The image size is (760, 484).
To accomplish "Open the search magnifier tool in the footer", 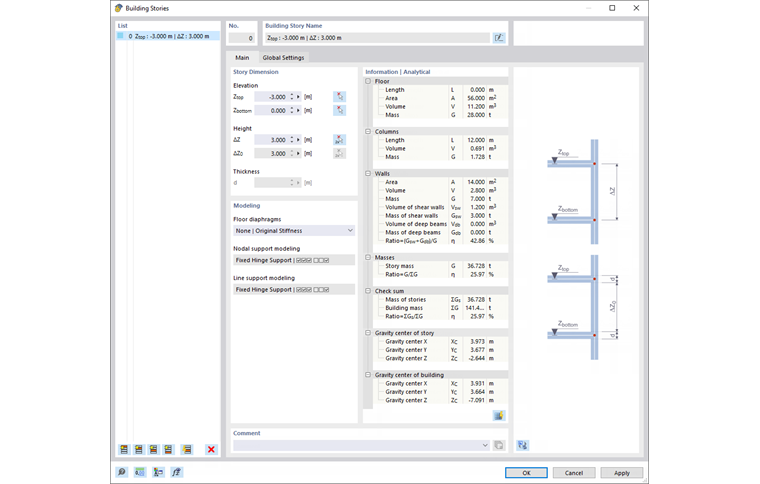I will [122, 472].
